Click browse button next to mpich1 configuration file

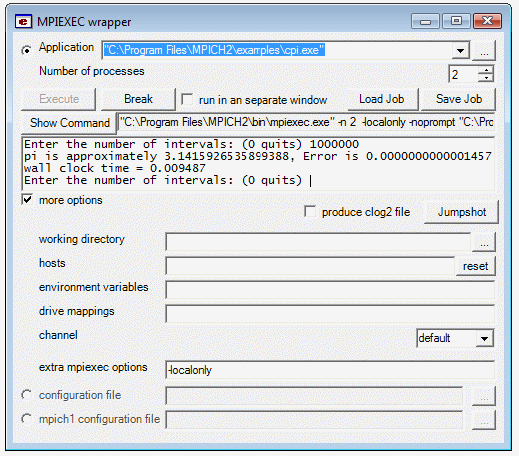pos(484,420)
